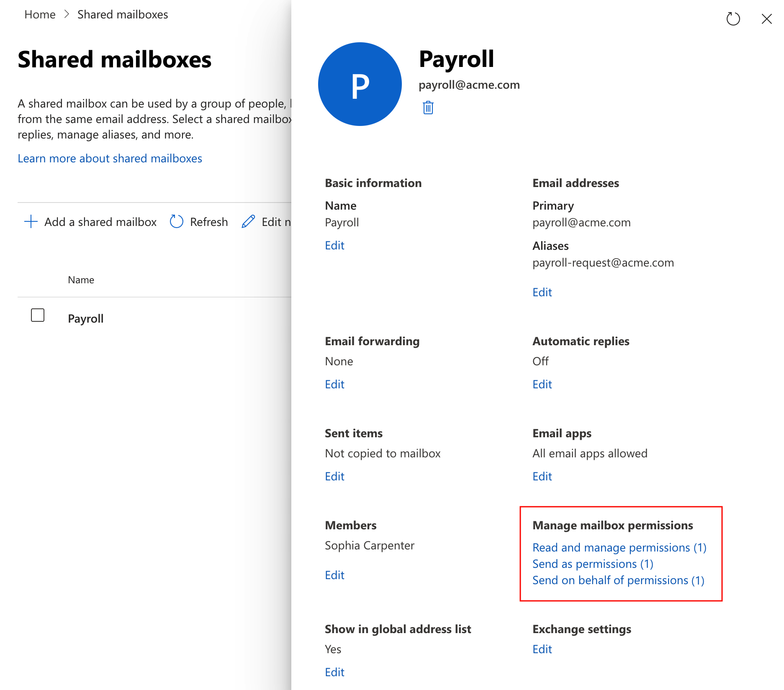
Task: Edit the Sent items setting
Action: [x=334, y=476]
